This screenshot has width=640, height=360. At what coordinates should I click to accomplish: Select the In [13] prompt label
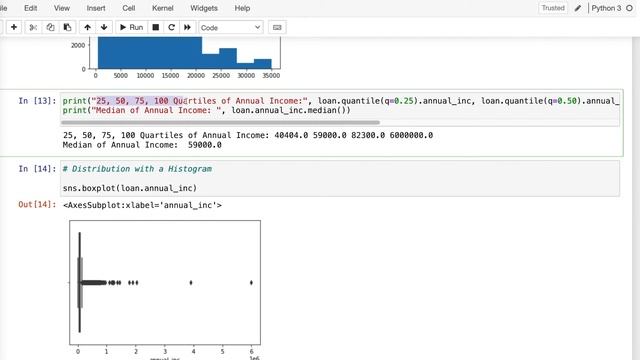(37, 101)
